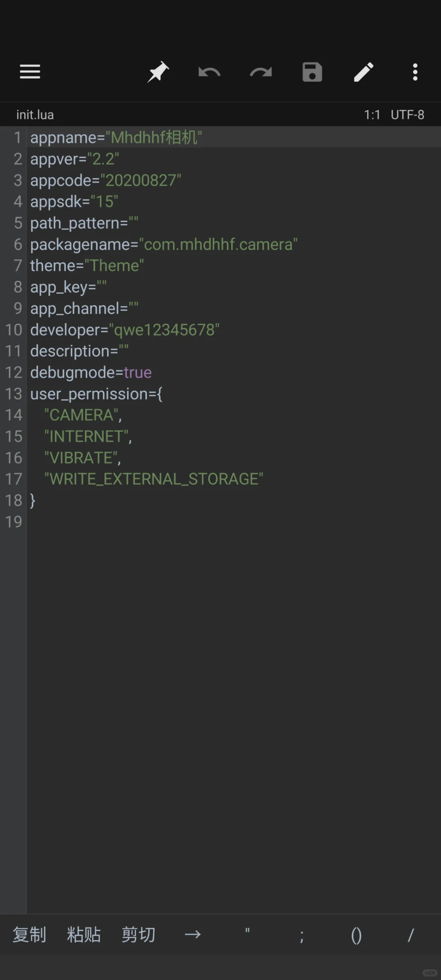Redo the last undone edit
Screen dimensions: 441x980
tap(261, 72)
